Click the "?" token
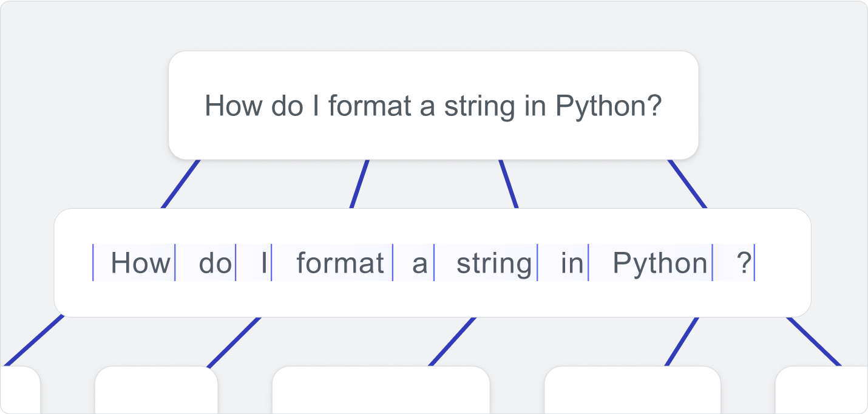868x414 pixels. tap(734, 263)
